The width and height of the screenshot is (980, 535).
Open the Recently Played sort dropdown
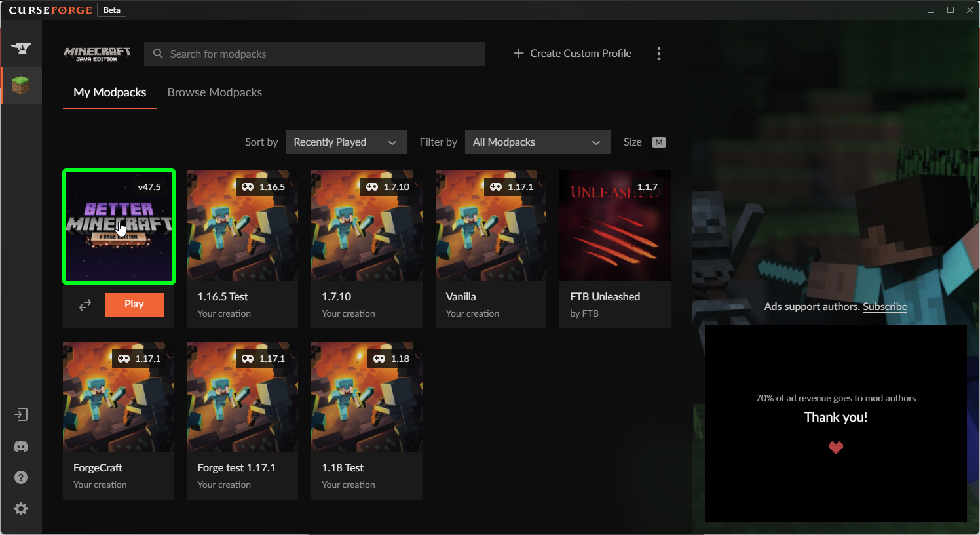(347, 142)
